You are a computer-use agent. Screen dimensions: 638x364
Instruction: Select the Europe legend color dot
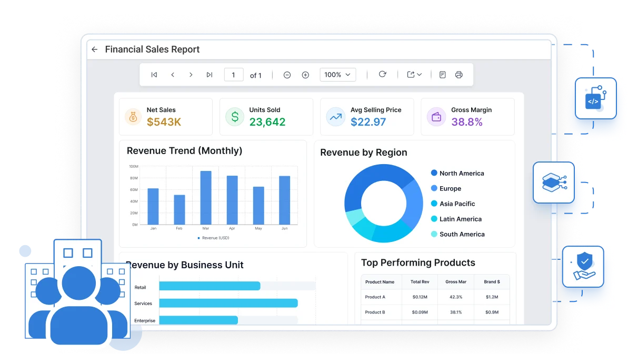click(x=434, y=188)
